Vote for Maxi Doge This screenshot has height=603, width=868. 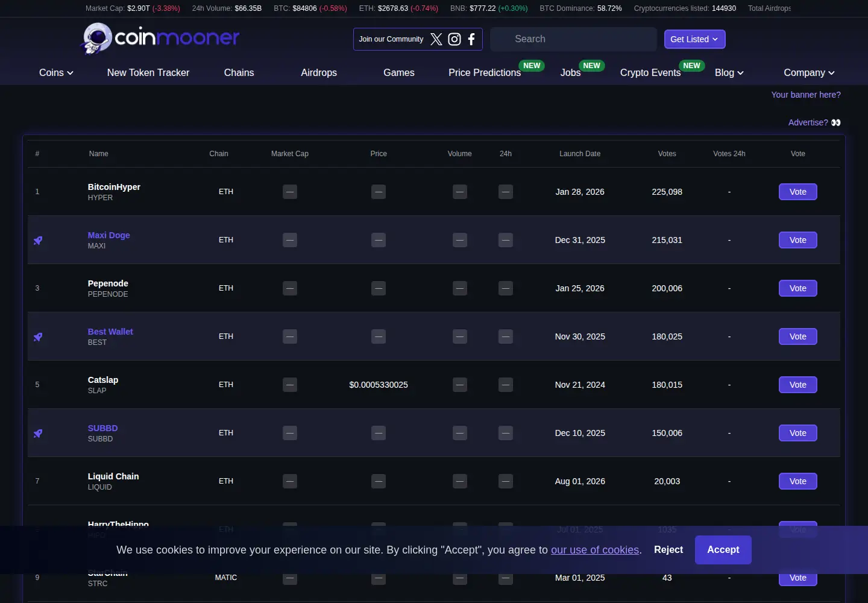pos(798,240)
